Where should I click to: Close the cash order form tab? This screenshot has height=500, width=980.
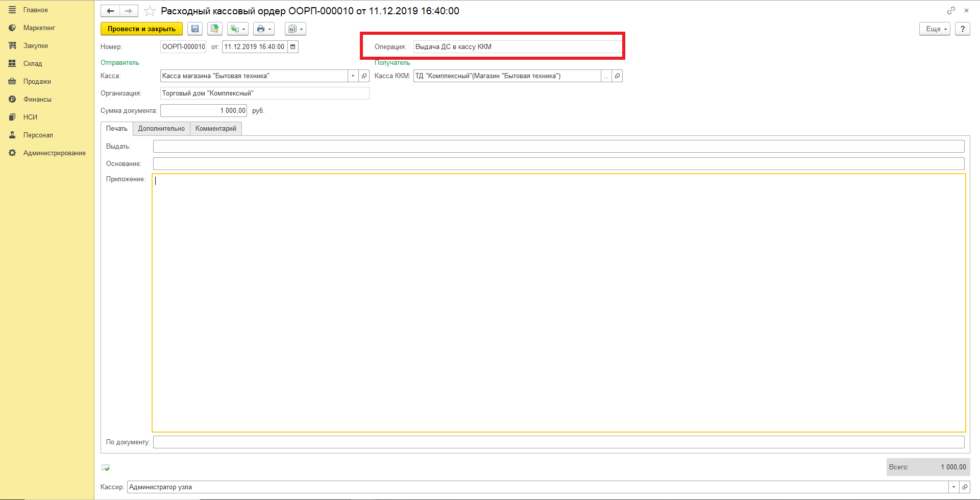click(x=966, y=11)
